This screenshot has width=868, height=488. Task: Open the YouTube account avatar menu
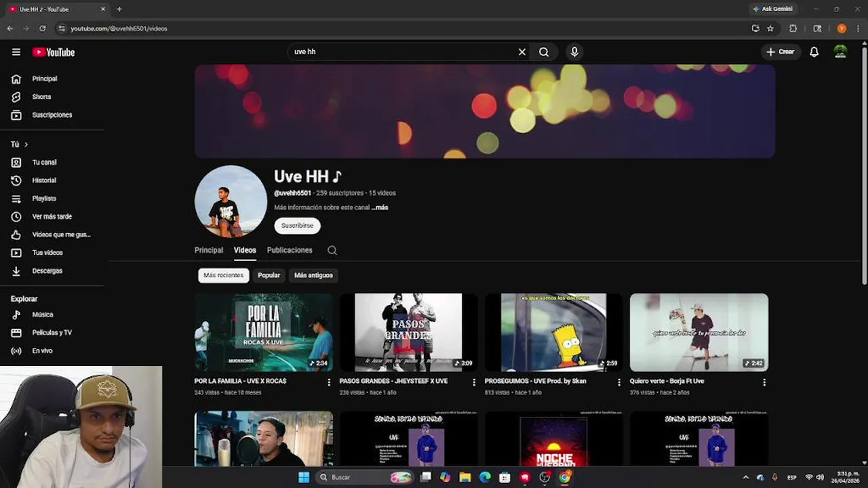[x=840, y=52]
